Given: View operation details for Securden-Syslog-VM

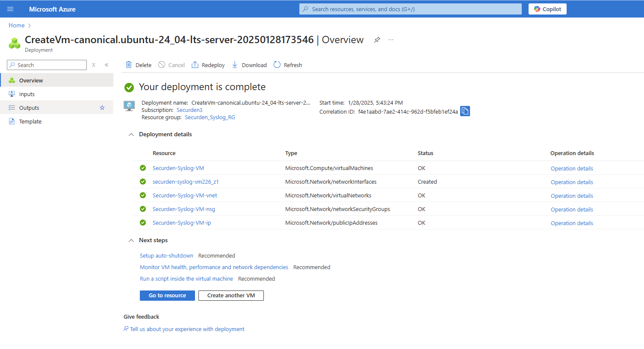Looking at the screenshot, I should [x=572, y=169].
